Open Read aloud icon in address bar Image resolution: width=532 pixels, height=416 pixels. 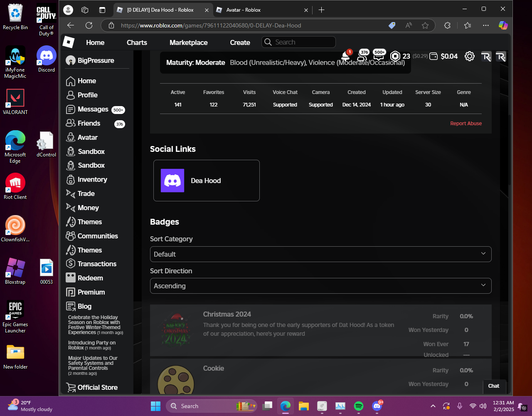(409, 25)
